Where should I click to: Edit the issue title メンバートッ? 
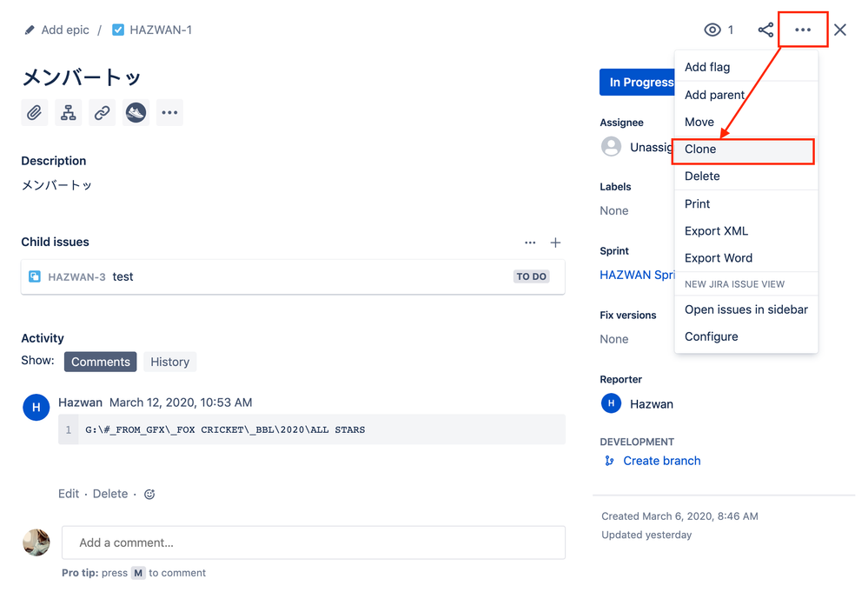click(82, 77)
